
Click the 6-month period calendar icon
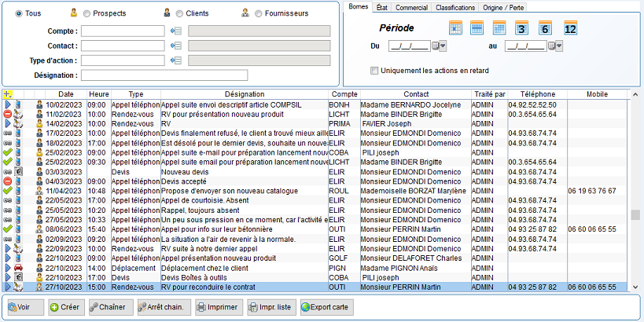[x=545, y=28]
